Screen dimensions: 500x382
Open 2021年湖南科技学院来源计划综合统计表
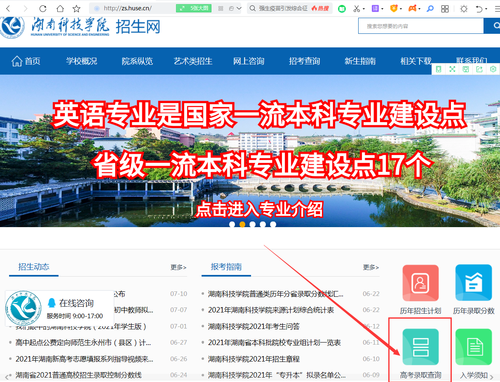[271, 310]
